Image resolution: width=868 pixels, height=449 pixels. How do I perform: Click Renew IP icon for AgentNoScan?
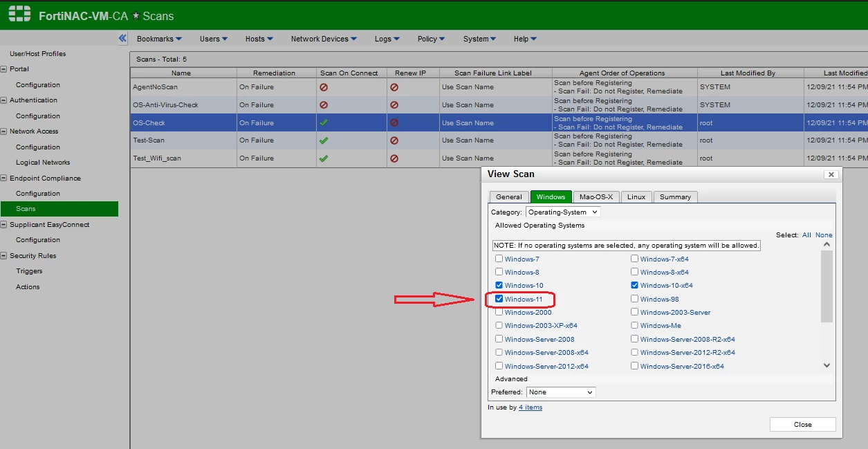[x=394, y=87]
